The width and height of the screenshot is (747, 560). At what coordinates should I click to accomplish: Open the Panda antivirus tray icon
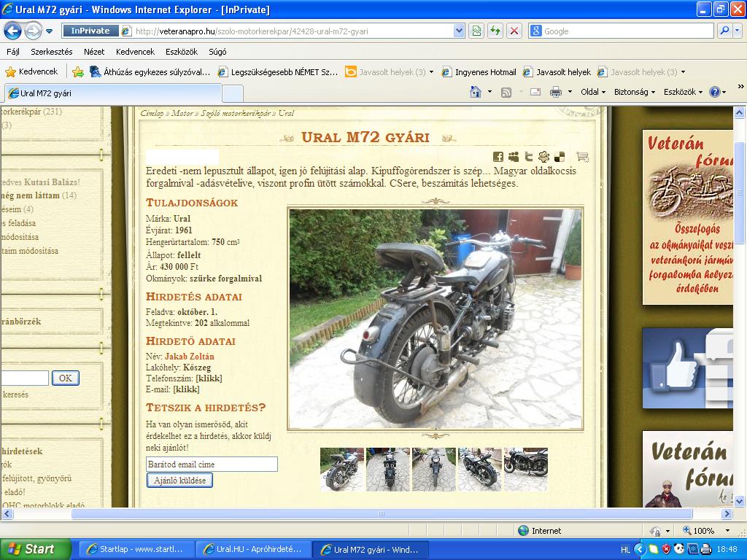(x=678, y=550)
